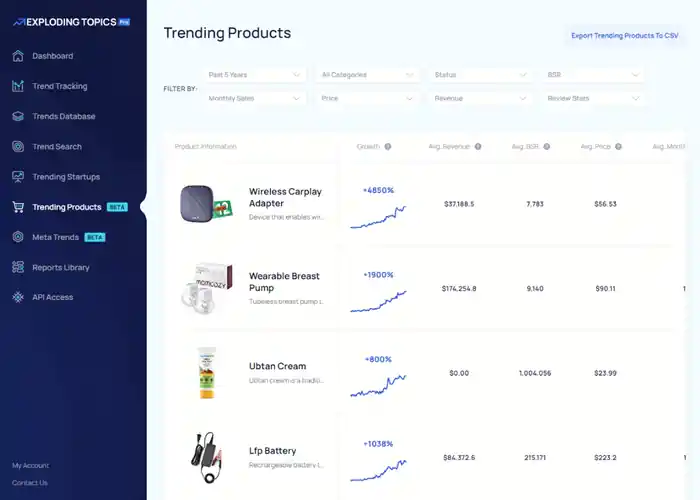Open the Status filter dropdown
The width and height of the screenshot is (700, 500).
click(x=480, y=75)
